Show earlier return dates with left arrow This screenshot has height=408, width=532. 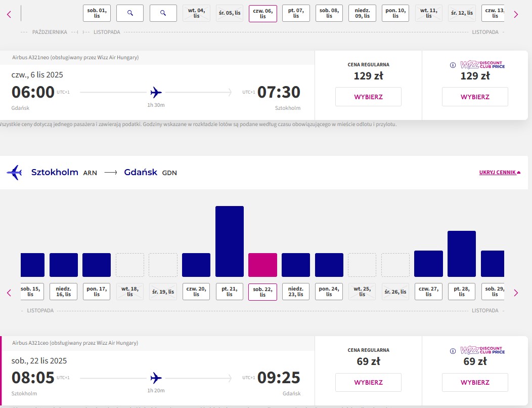[x=9, y=293]
